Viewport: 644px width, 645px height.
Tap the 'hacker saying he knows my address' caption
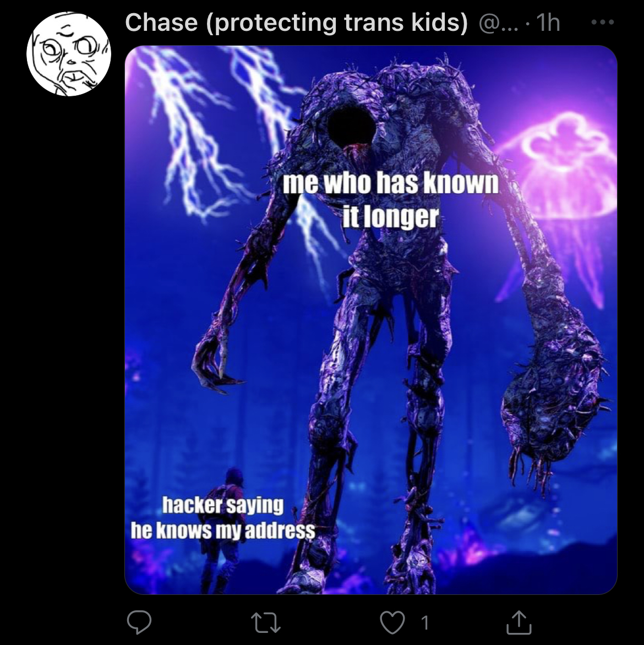(x=223, y=517)
